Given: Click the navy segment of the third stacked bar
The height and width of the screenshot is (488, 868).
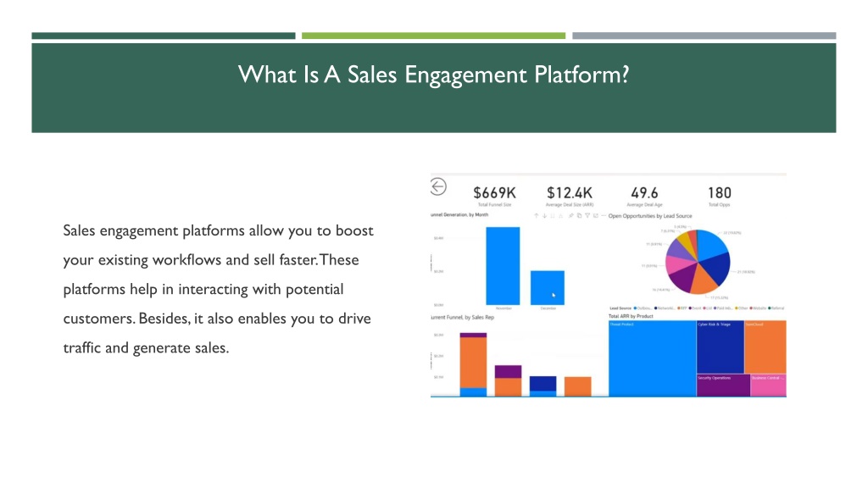Looking at the screenshot, I should [543, 384].
